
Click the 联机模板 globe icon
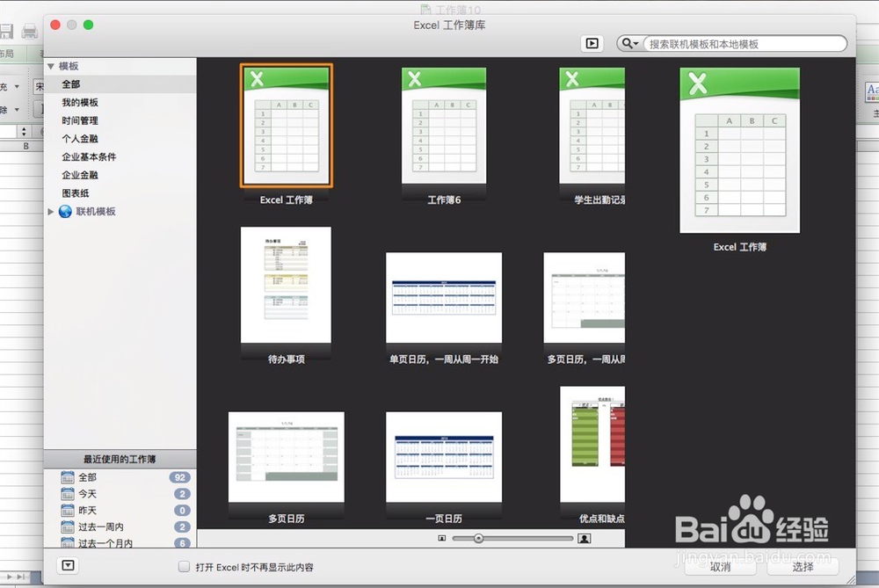[65, 211]
